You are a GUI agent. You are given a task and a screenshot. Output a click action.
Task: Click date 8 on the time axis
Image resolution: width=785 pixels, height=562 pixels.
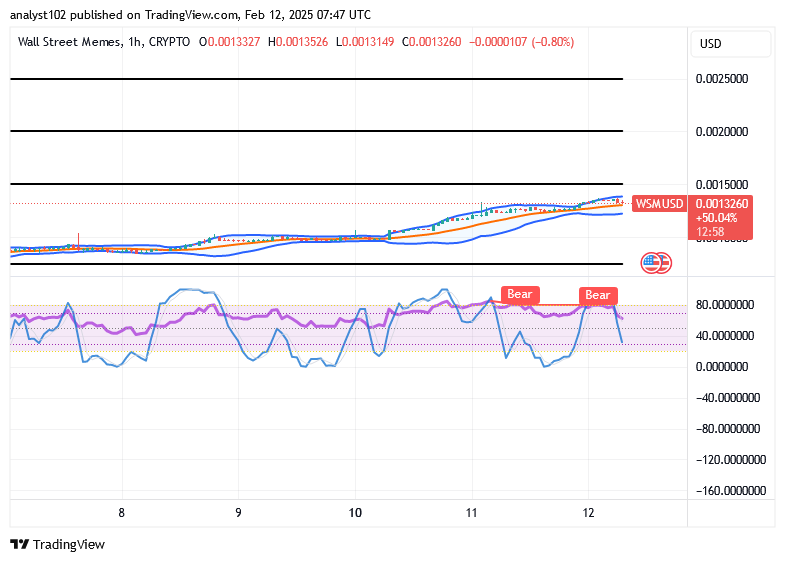click(122, 513)
